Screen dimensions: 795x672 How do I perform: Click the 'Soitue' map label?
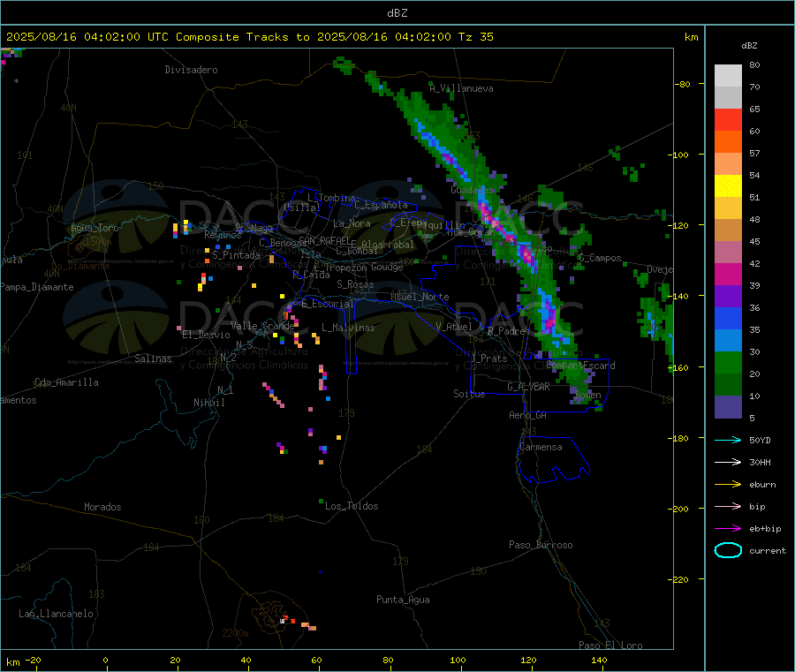coord(469,394)
